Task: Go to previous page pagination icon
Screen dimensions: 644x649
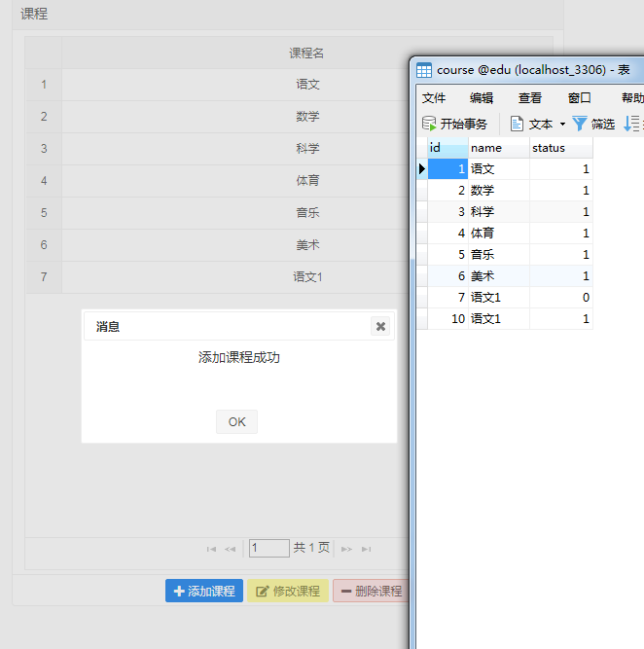Action: click(x=231, y=549)
